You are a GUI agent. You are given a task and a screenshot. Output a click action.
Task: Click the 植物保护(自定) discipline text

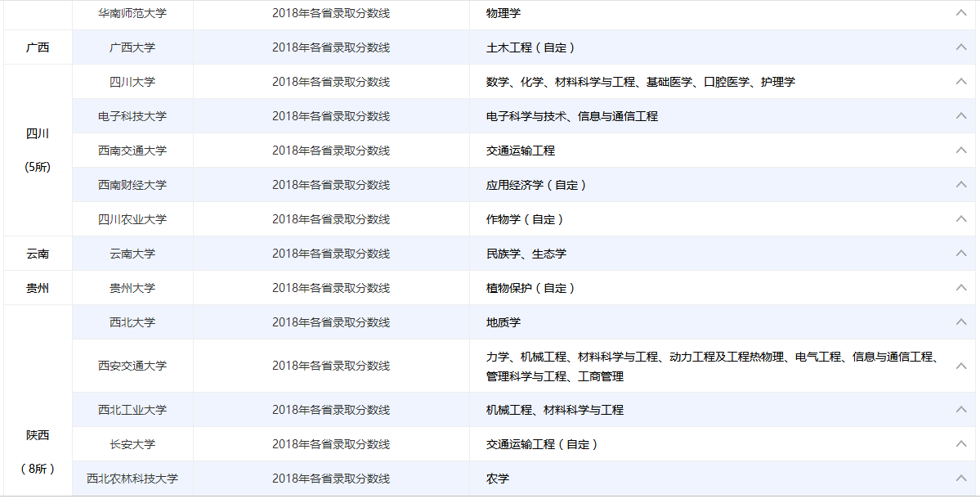pos(530,288)
